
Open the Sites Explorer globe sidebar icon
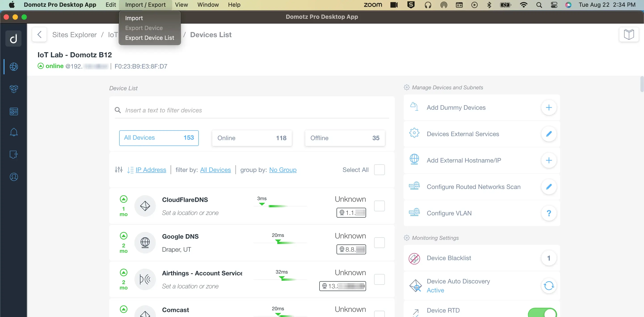(x=14, y=66)
